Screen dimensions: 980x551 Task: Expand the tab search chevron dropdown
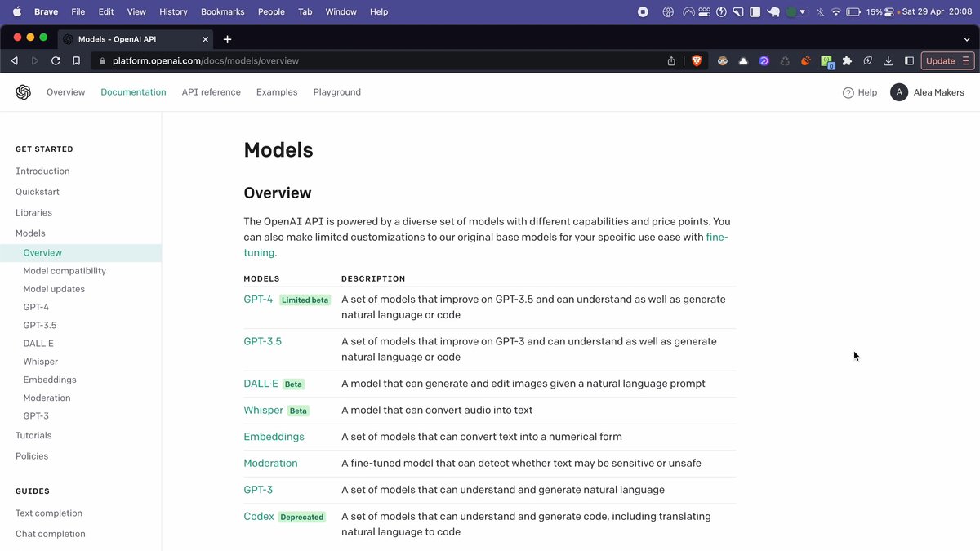pos(967,39)
